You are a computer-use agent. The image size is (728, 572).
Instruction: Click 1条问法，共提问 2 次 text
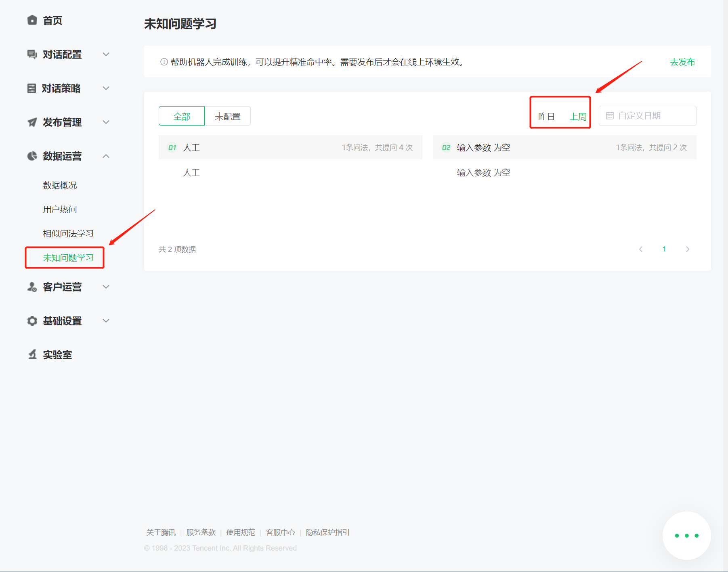click(651, 148)
